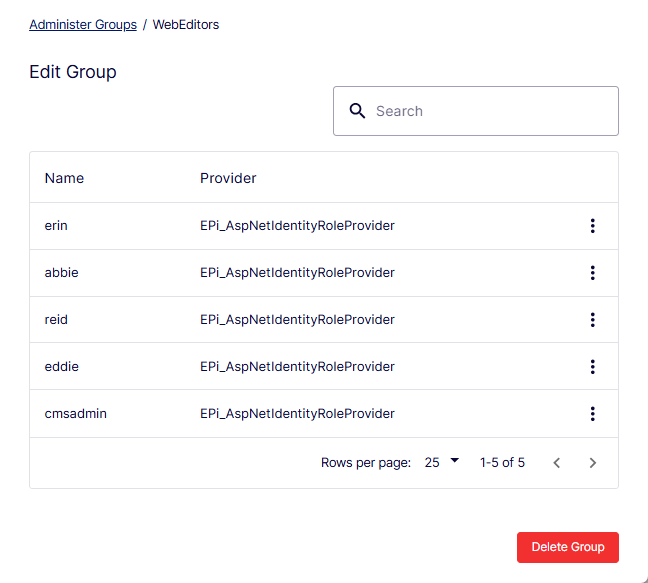The image size is (648, 583).
Task: Open the three-dot menu for eddie
Action: 593,366
